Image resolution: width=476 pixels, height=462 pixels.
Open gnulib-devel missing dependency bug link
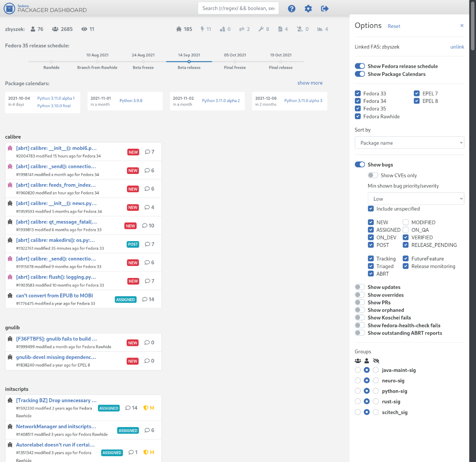pyautogui.click(x=56, y=357)
